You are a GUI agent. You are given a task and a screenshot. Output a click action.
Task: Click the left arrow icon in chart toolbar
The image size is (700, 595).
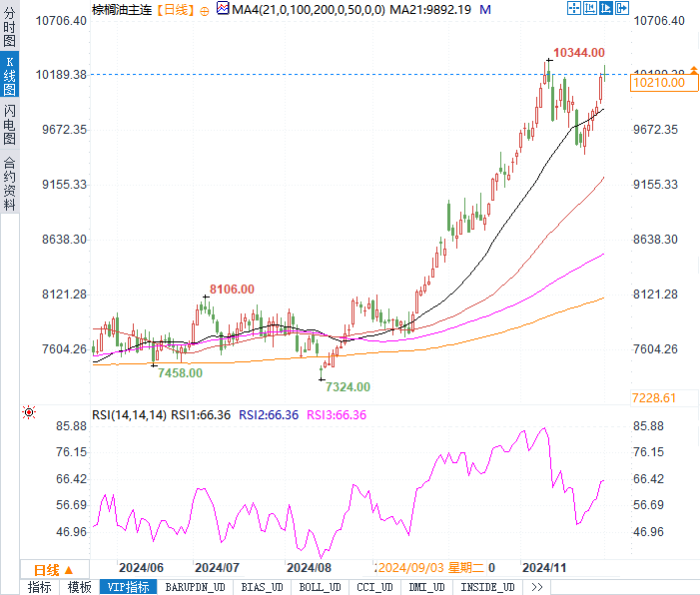coord(590,9)
